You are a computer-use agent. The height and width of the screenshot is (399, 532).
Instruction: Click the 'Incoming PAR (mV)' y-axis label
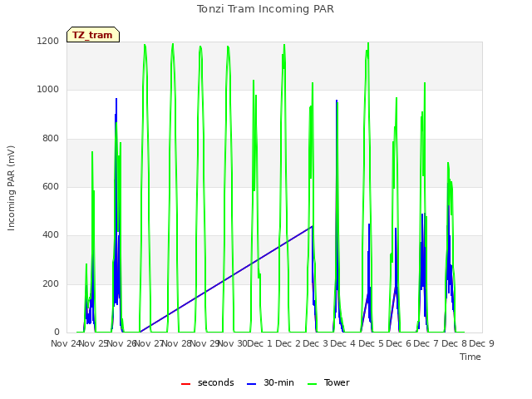[x=11, y=188]
